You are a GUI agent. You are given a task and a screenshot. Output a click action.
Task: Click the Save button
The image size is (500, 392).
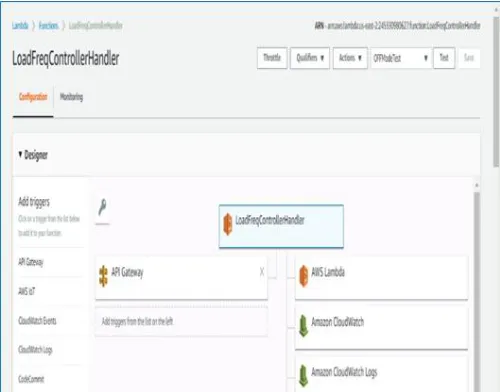coord(469,58)
